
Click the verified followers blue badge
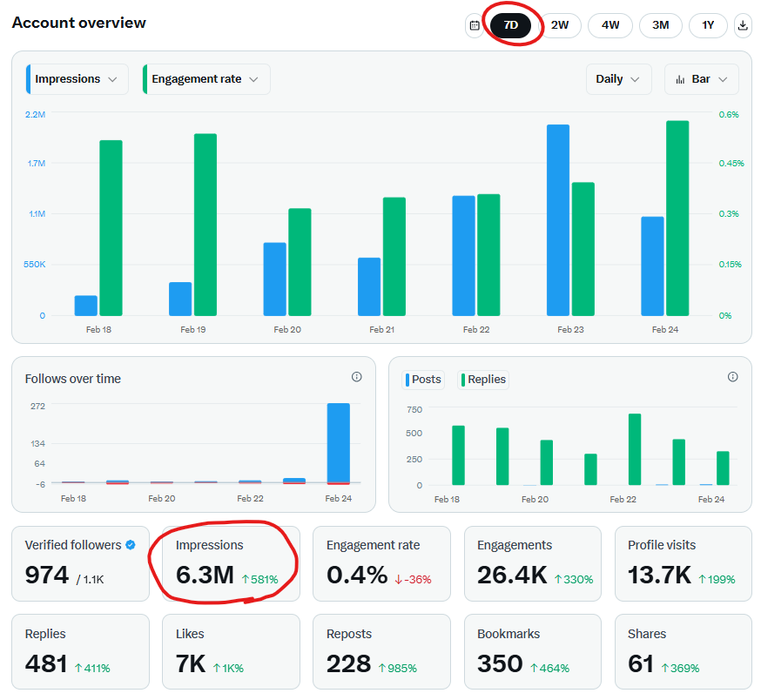(x=131, y=545)
